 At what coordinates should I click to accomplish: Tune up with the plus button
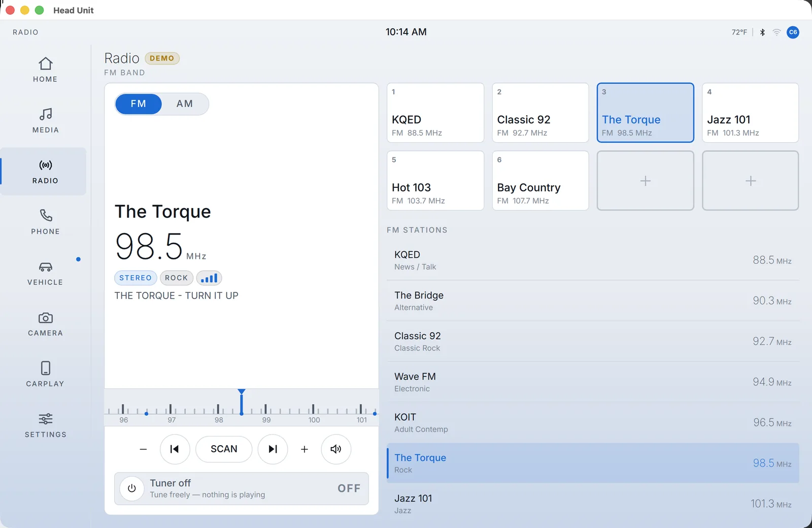(x=304, y=449)
